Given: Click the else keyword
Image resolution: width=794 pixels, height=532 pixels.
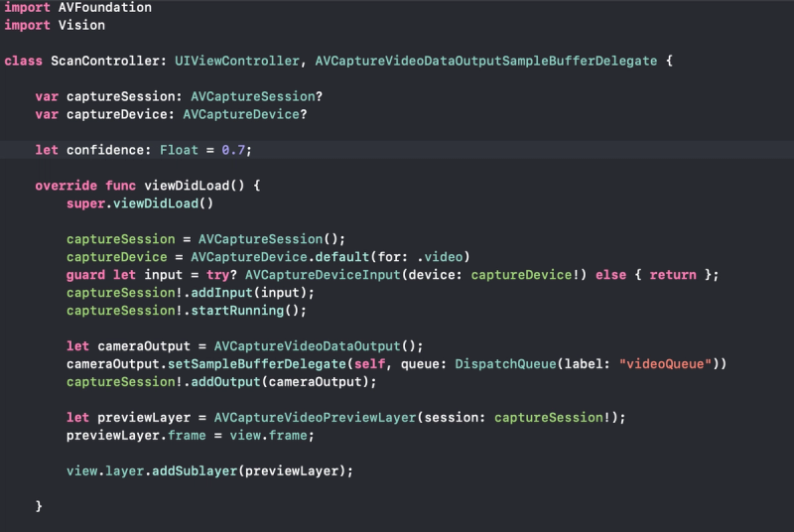Looking at the screenshot, I should (610, 275).
